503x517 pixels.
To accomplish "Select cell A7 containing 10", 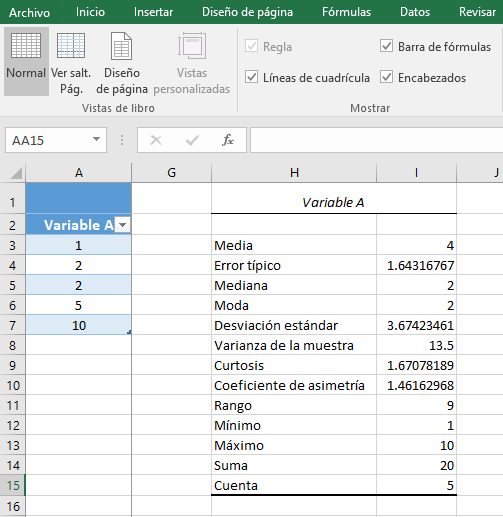I will coord(79,325).
